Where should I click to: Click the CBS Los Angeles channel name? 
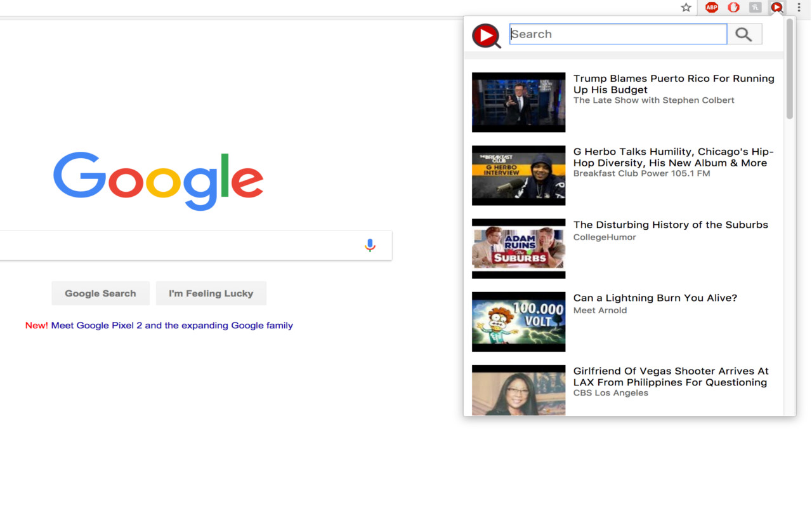(x=611, y=393)
